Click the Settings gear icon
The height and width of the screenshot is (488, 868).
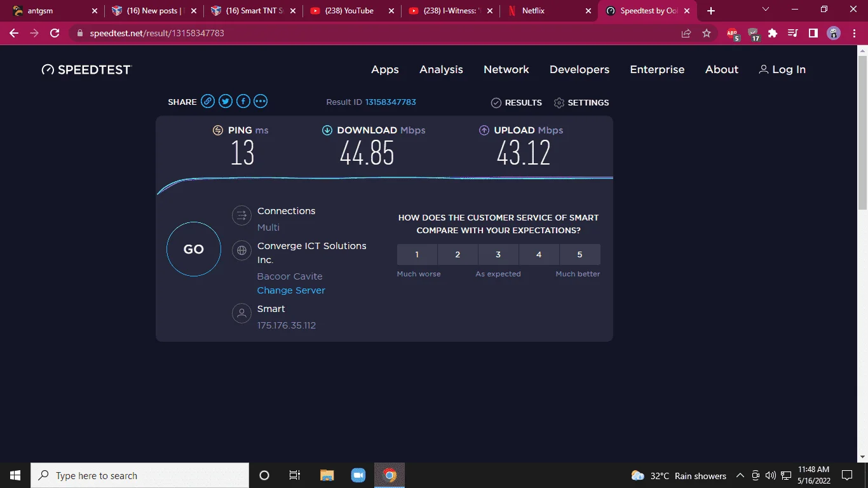[x=559, y=103]
